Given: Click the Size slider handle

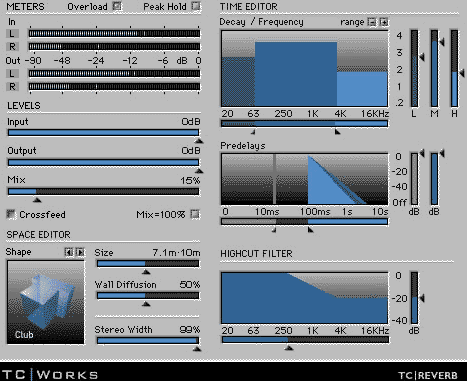Looking at the screenshot, I should [x=146, y=272].
